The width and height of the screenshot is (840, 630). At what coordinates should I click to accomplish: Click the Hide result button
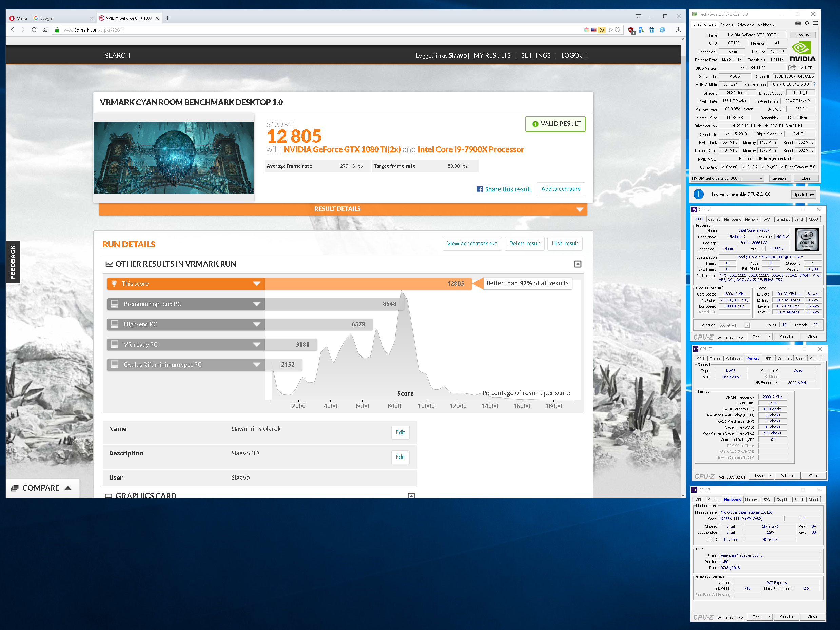click(565, 244)
